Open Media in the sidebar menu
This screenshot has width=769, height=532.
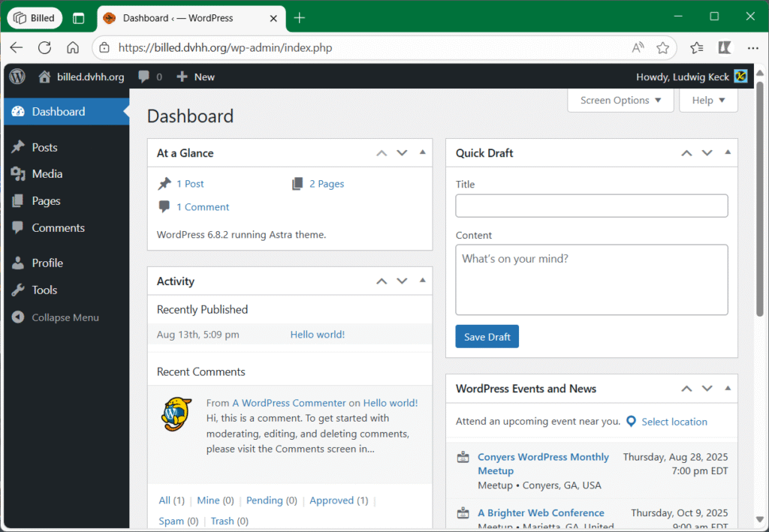click(x=47, y=174)
